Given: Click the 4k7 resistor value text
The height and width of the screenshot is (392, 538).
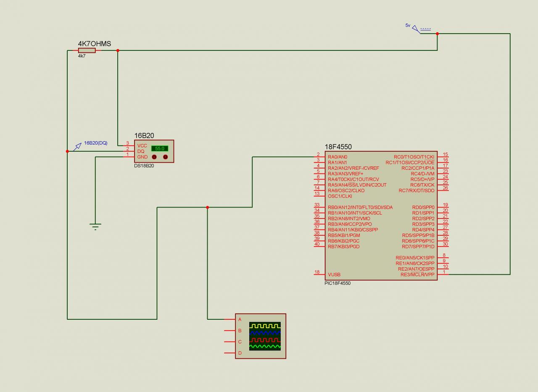Looking at the screenshot, I should pyautogui.click(x=82, y=55).
